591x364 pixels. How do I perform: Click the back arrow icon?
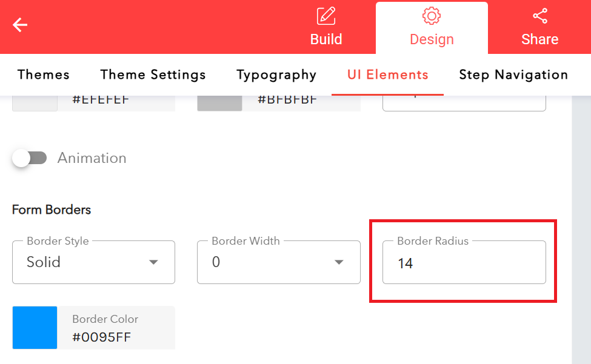tap(20, 25)
